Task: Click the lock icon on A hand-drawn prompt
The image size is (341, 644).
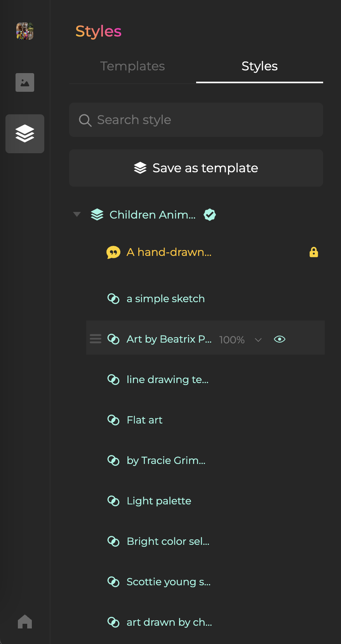Action: coord(314,252)
